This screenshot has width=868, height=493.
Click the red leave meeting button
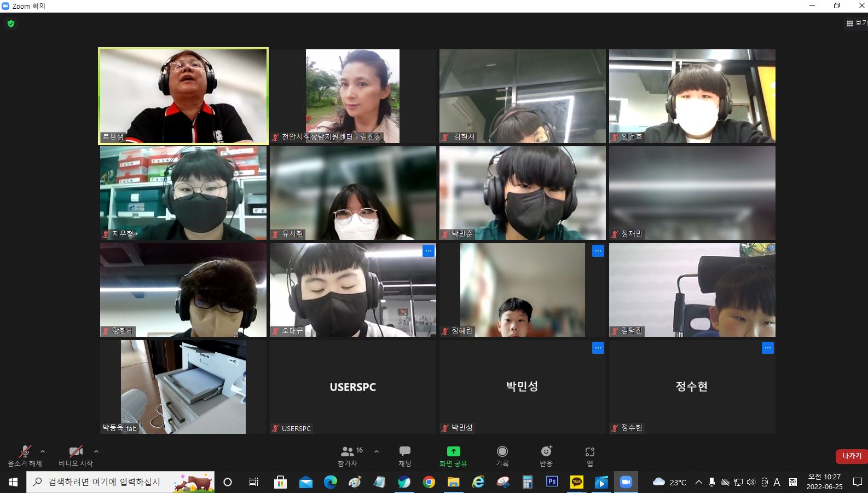coord(851,456)
